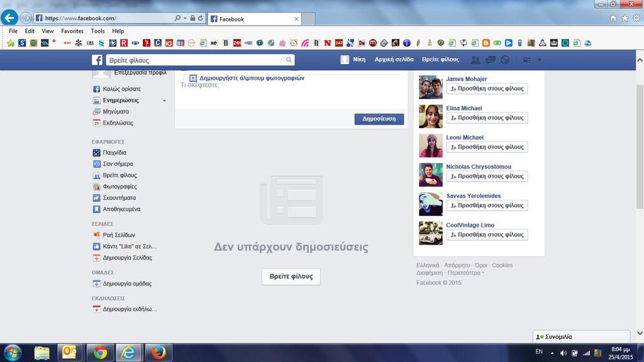
Task: Click the Απόρρητο footer link
Action: coord(457,266)
